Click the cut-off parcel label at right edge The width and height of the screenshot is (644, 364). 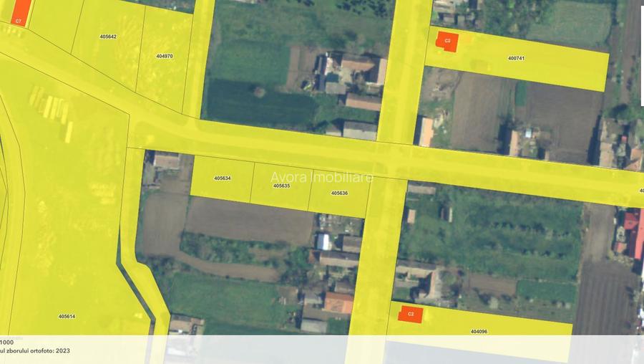(x=640, y=191)
